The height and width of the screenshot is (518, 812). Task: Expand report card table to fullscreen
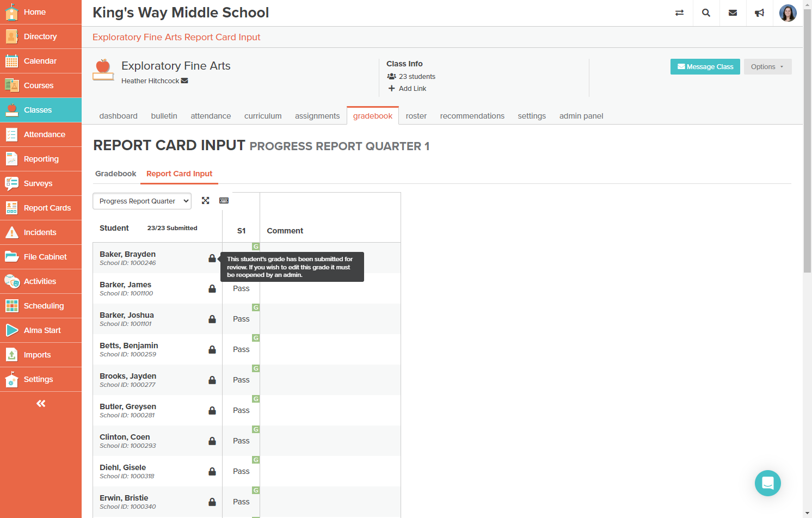coord(205,201)
